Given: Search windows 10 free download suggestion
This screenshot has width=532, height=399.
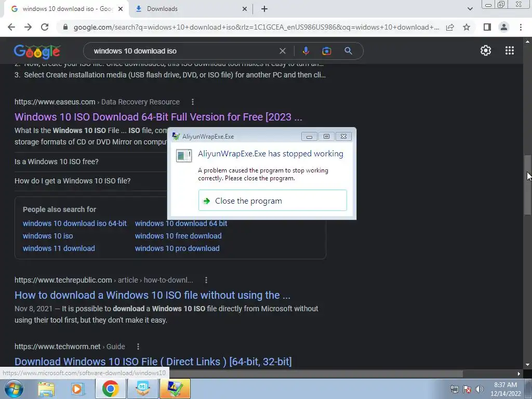Looking at the screenshot, I should tap(178, 236).
